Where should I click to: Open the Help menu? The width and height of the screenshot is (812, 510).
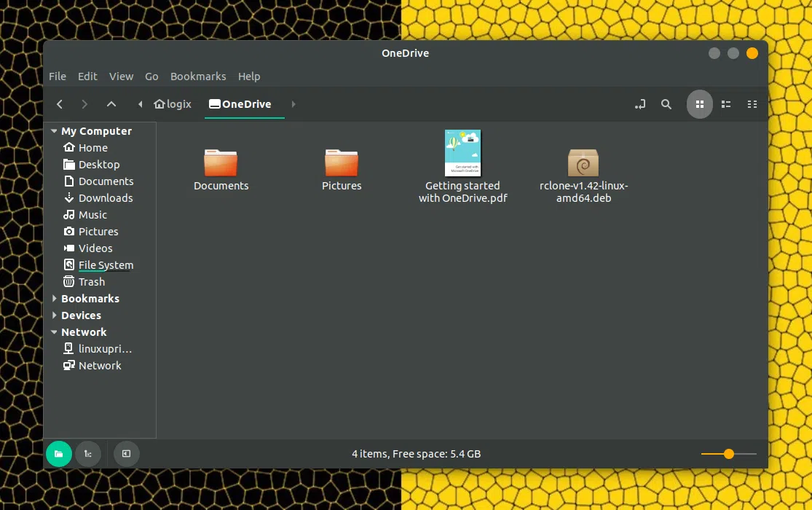coord(249,76)
